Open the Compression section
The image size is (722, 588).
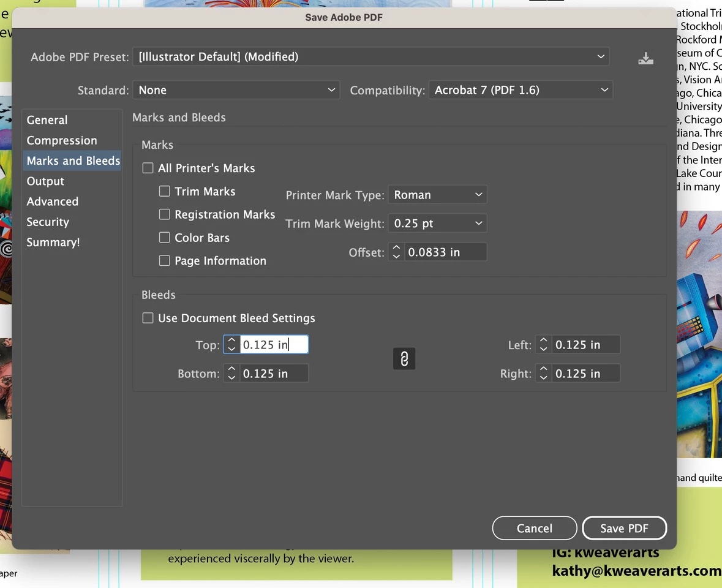(x=72, y=140)
